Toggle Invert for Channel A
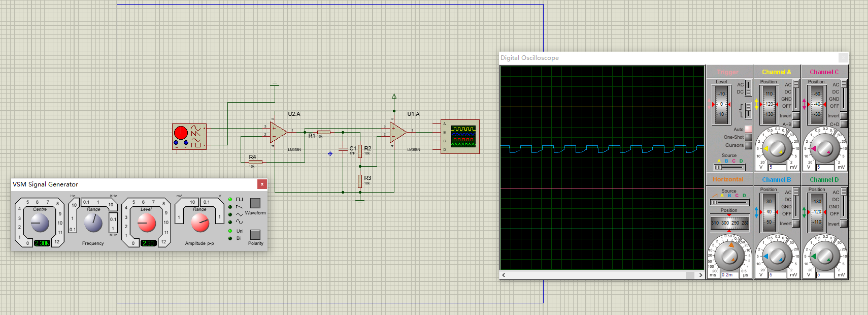 796,116
